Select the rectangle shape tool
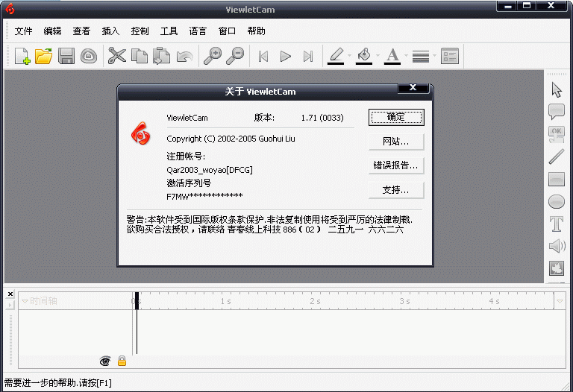 tap(557, 179)
